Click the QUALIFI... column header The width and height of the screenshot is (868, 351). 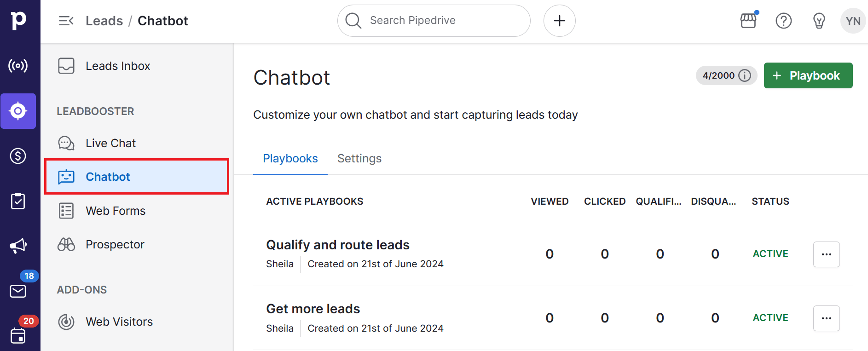[x=659, y=201]
